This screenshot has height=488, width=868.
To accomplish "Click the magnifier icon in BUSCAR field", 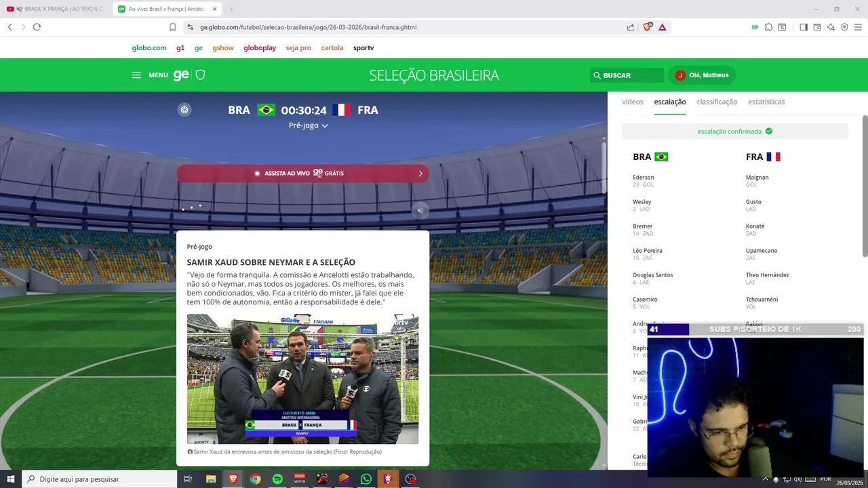I will point(597,75).
